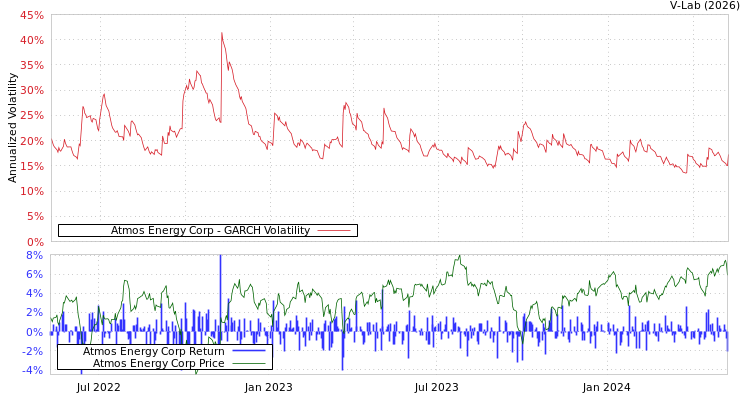
Task: Click the -4% label on return axis
Action: [x=32, y=370]
